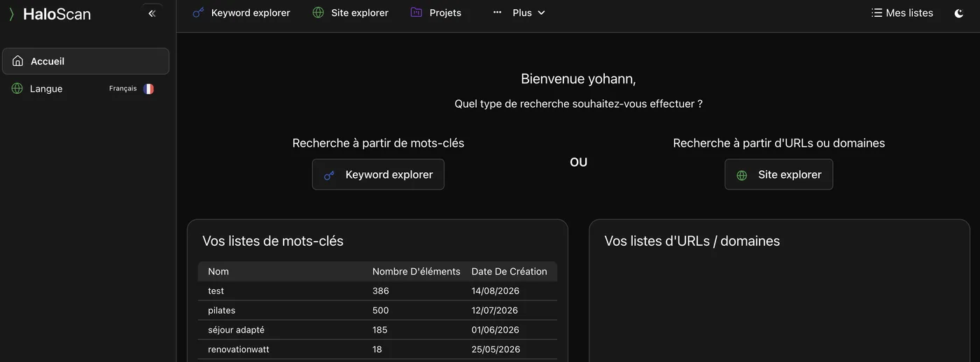This screenshot has width=980, height=362.
Task: Click the 386 element count cell
Action: 381,291
